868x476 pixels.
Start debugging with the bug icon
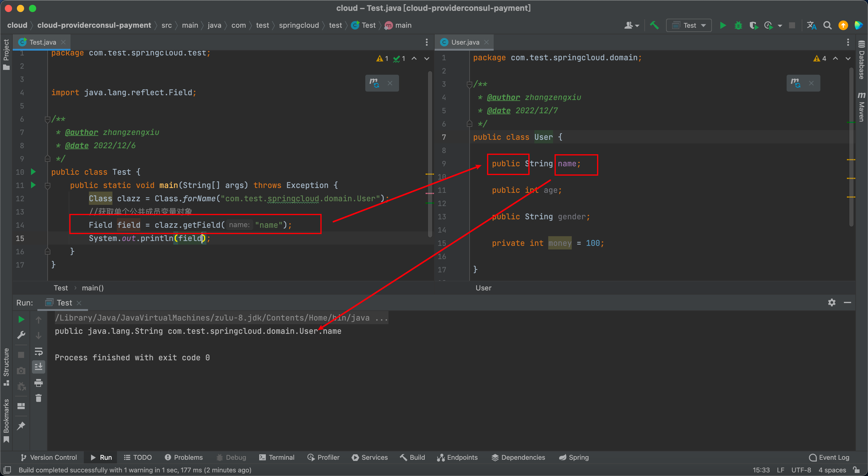738,25
